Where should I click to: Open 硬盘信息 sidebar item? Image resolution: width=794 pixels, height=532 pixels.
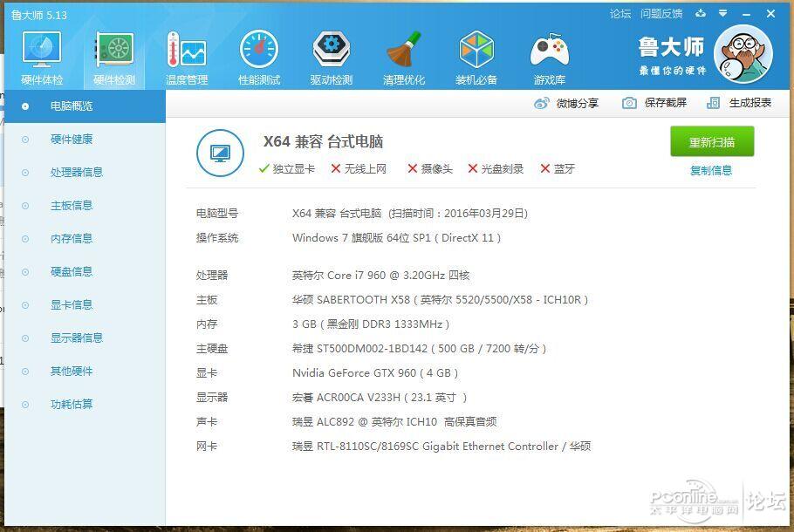86,272
